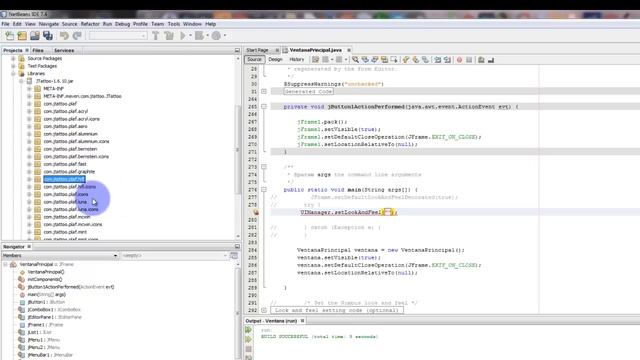This screenshot has width=640, height=360.
Task: Open the Tools menu
Action: pyautogui.click(x=173, y=24)
